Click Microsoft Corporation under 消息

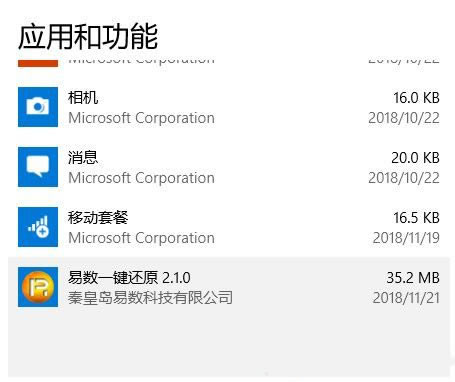pyautogui.click(x=141, y=178)
